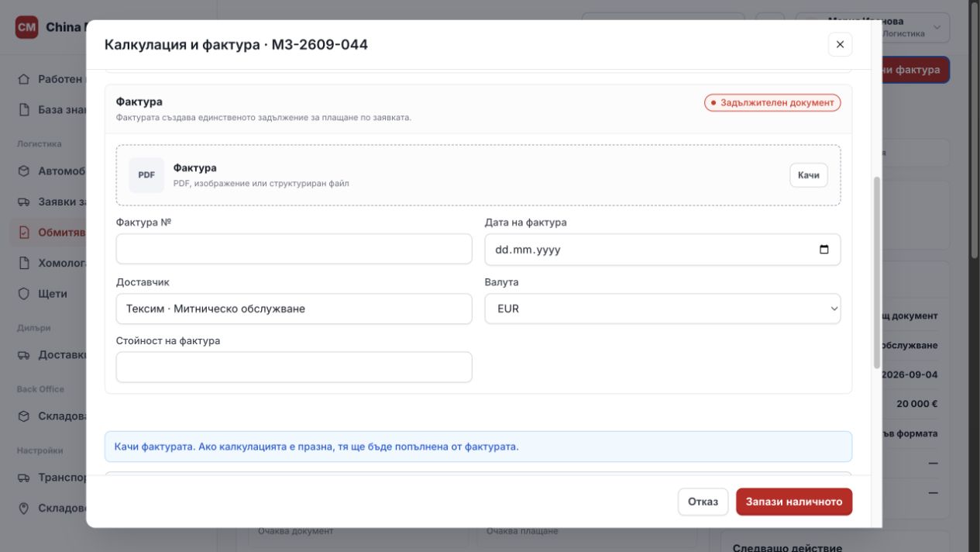Screen dimensions: 980x552
Task: Click the Щети shield icon in sidebar
Action: tap(24, 294)
